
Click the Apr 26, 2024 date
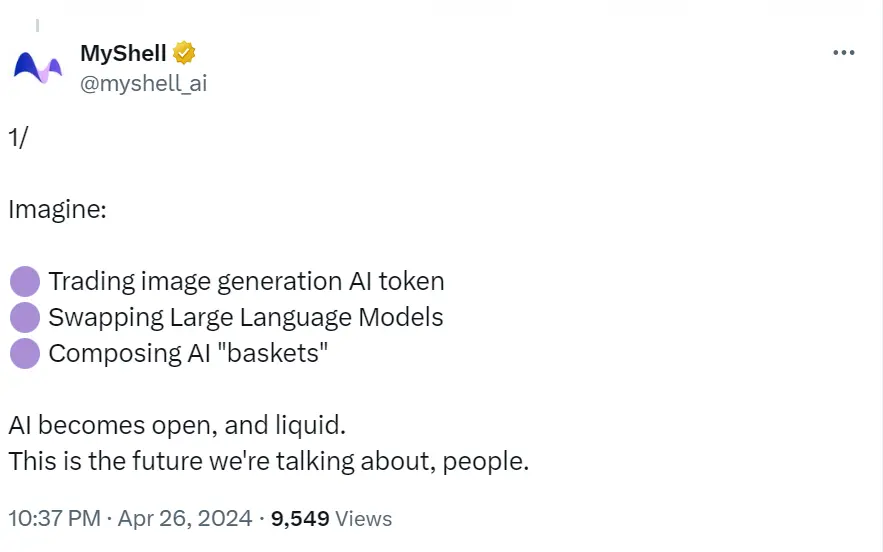pos(184,518)
